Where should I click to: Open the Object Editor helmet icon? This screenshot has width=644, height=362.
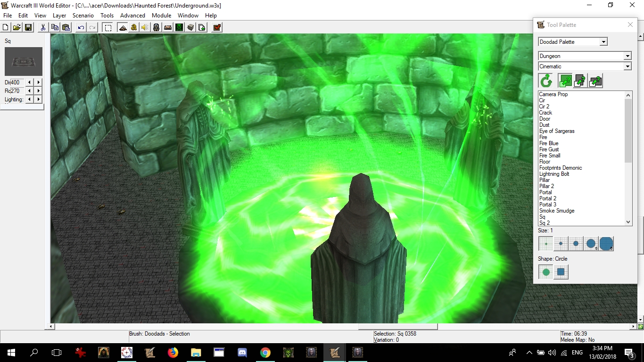pyautogui.click(x=157, y=27)
